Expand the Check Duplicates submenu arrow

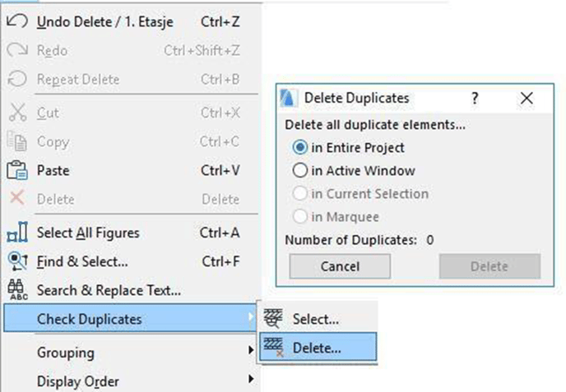pos(251,317)
